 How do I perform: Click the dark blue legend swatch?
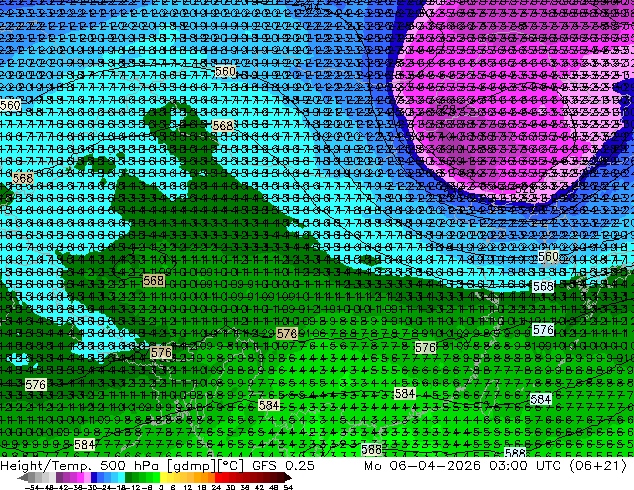point(94,477)
